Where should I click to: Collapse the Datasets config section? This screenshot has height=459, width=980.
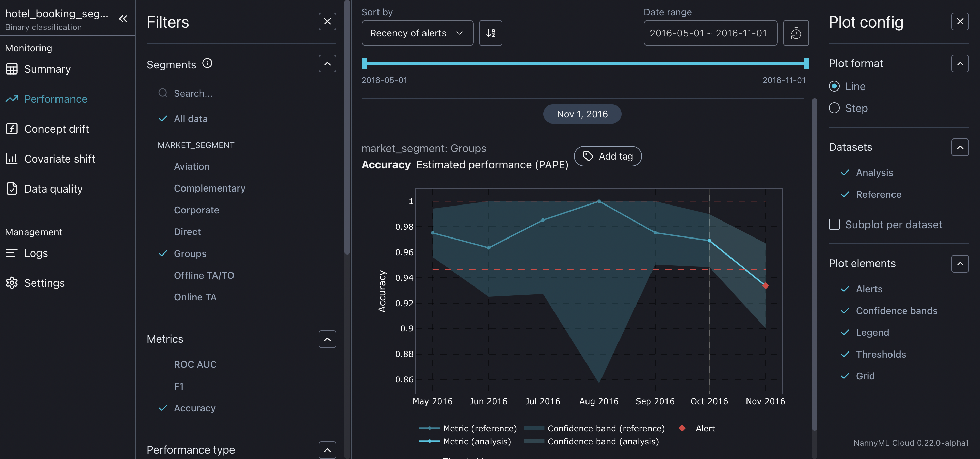[960, 147]
